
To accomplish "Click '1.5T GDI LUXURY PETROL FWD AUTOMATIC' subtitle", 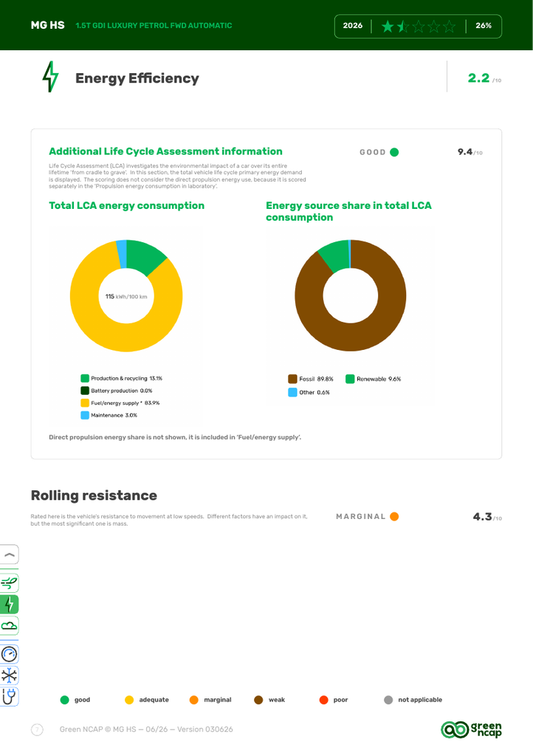I will point(154,26).
